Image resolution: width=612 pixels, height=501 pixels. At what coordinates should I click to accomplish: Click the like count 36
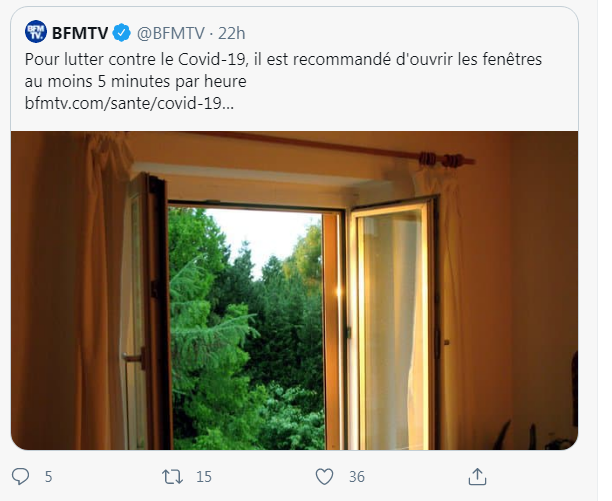(357, 477)
